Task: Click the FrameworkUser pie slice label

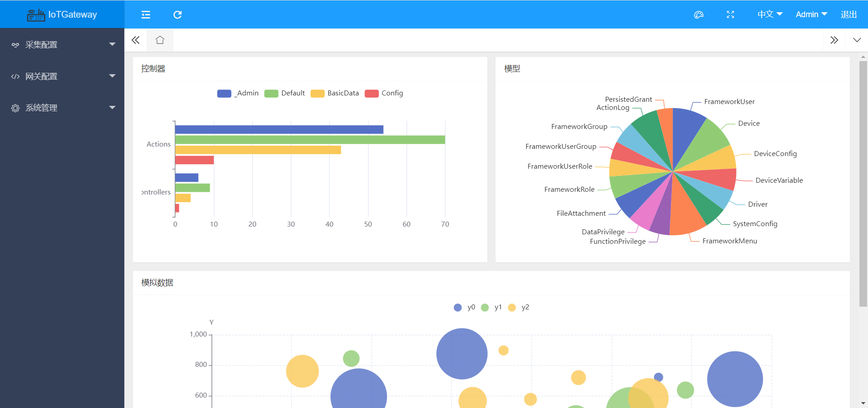Action: click(729, 102)
